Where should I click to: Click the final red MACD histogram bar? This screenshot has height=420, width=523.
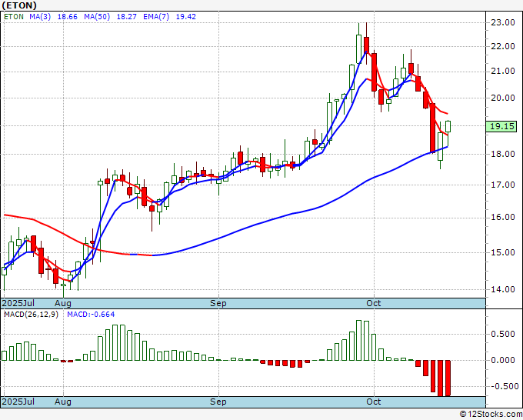[x=448, y=378]
